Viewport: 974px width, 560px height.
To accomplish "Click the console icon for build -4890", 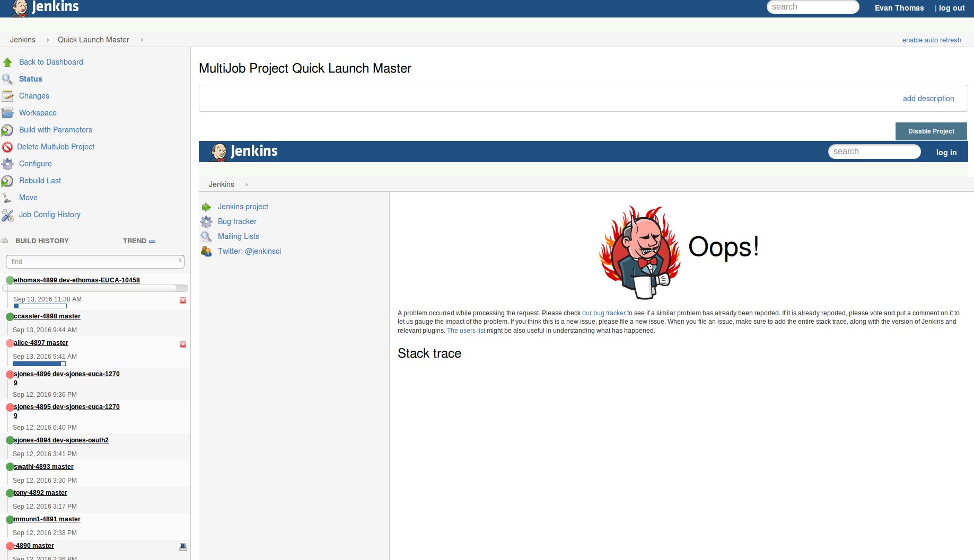I will 183,547.
